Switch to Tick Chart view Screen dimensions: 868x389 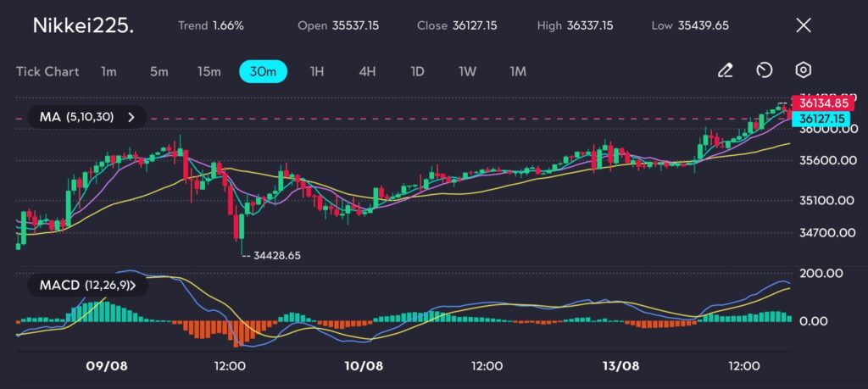(x=47, y=71)
